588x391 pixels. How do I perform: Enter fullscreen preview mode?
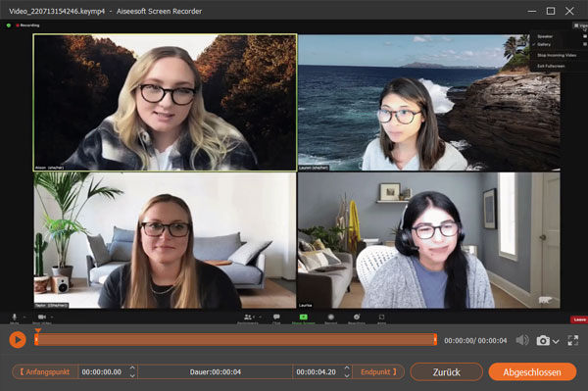pyautogui.click(x=573, y=340)
